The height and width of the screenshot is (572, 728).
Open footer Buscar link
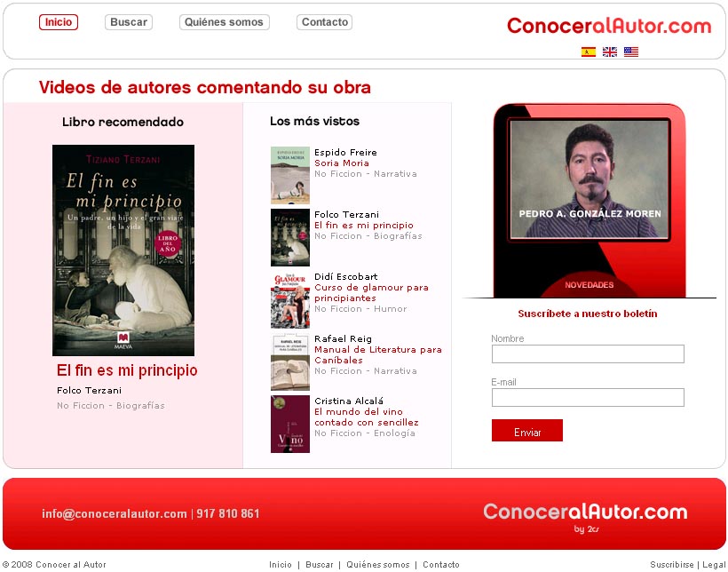[320, 565]
